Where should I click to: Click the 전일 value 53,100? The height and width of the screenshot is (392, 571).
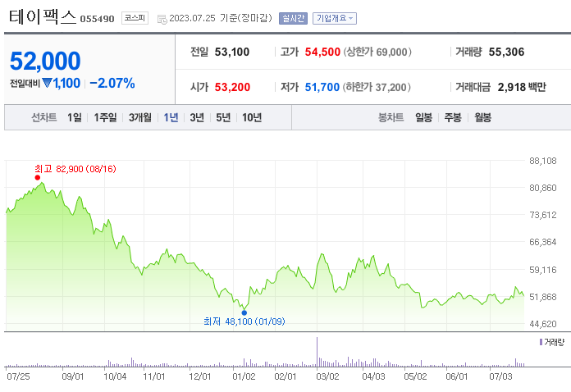232,52
